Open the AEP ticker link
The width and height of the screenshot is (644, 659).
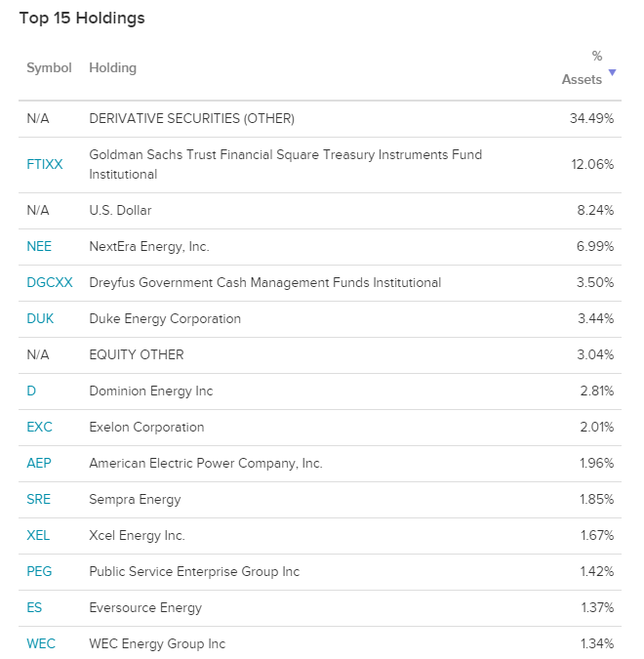pos(39,463)
